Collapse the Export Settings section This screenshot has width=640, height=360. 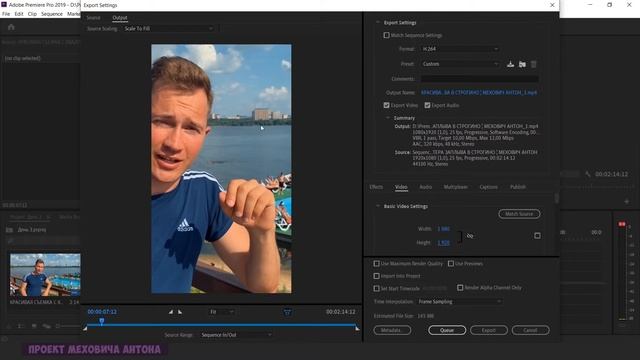tap(378, 22)
